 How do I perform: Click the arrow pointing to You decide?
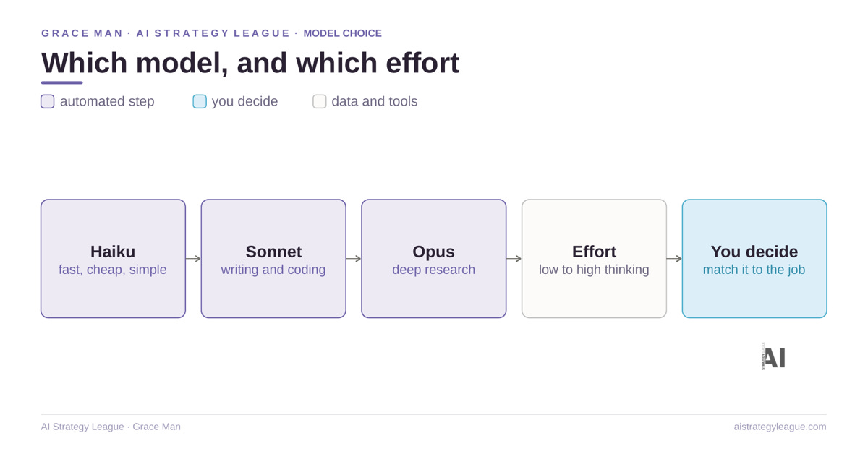point(674,259)
